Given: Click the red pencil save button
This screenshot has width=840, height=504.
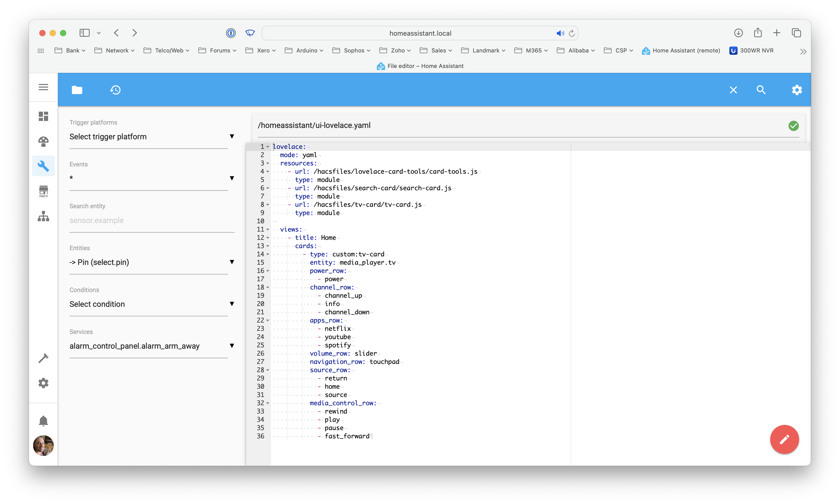Looking at the screenshot, I should pyautogui.click(x=784, y=439).
